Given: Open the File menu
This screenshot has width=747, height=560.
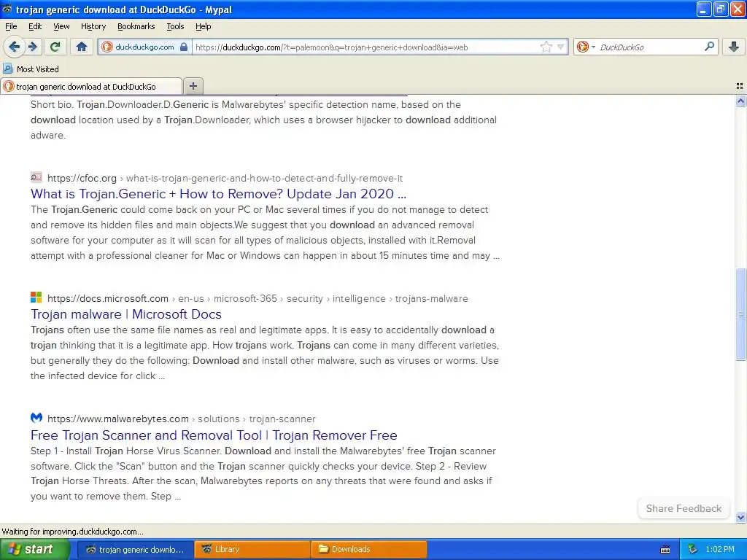Looking at the screenshot, I should click(11, 26).
